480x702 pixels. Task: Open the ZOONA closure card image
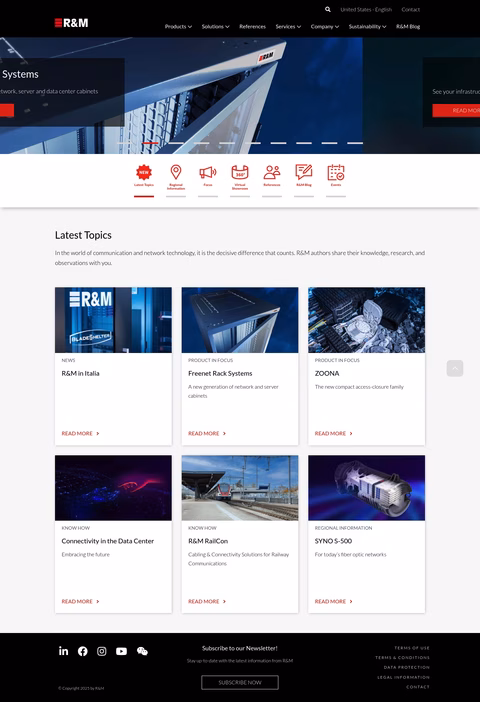pos(367,320)
